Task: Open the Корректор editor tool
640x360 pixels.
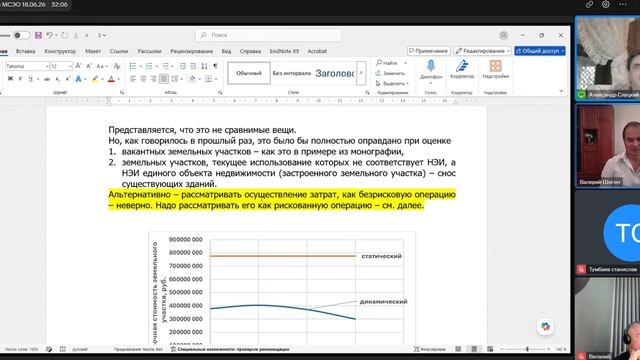Action: 462,69
